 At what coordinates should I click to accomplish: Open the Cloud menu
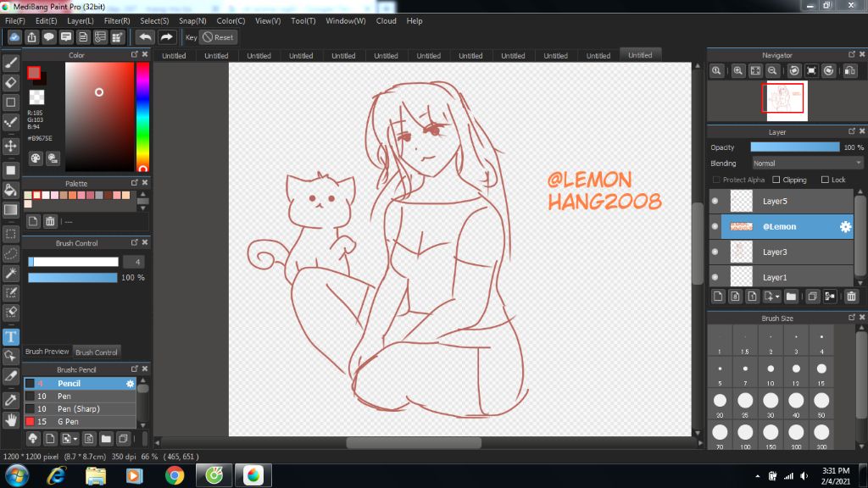[x=386, y=21]
